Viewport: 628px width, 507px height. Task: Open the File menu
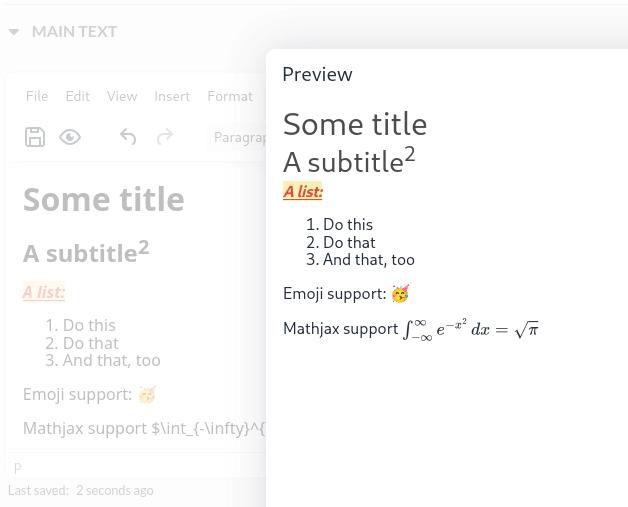pyautogui.click(x=37, y=96)
